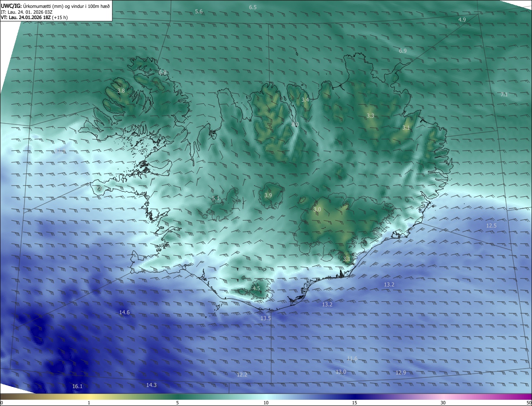Screen dimensions: 532x406
Task: Click the map value label '4.5'
Action: coord(256,288)
